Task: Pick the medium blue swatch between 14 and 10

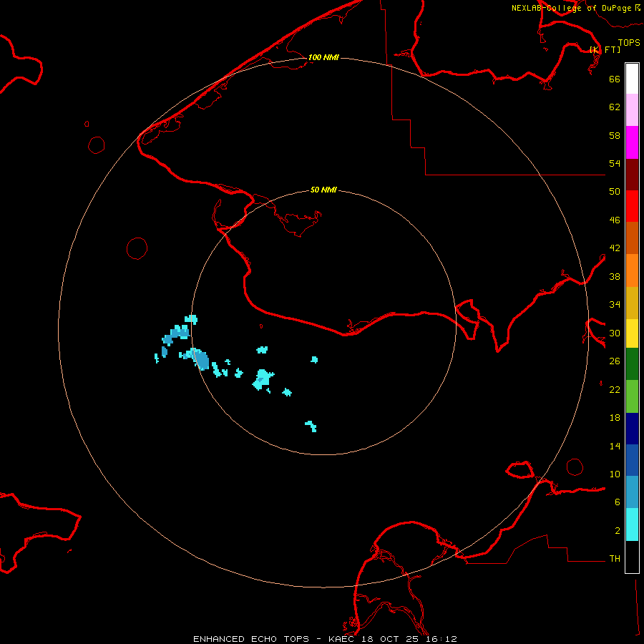Action: pos(632,460)
